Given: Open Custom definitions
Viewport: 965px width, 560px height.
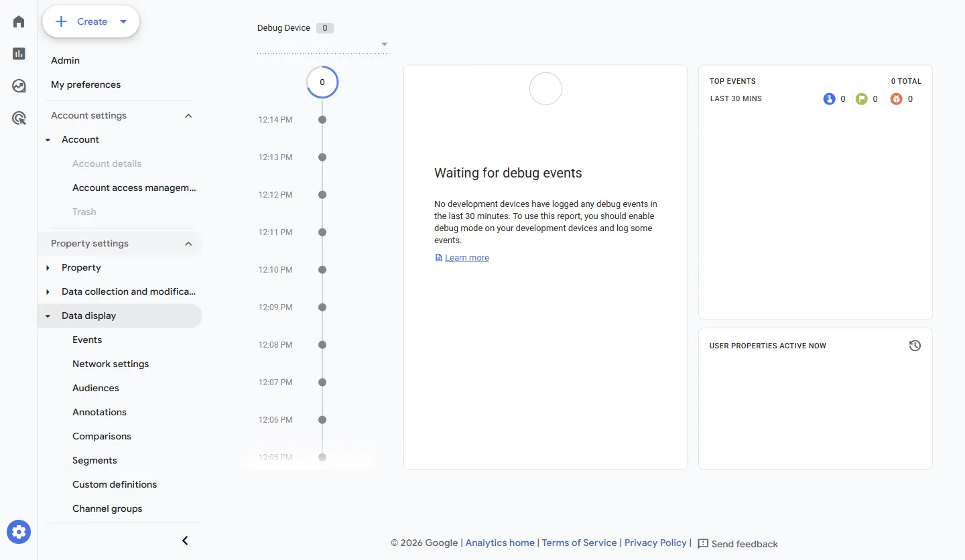Looking at the screenshot, I should click(115, 484).
